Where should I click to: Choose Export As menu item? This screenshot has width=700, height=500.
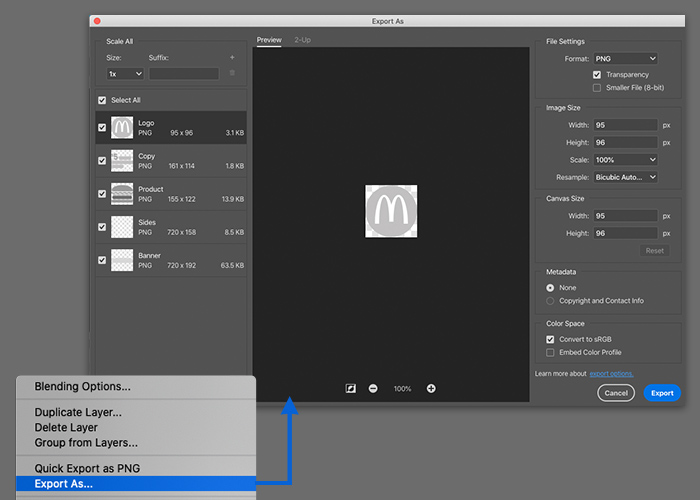point(136,483)
